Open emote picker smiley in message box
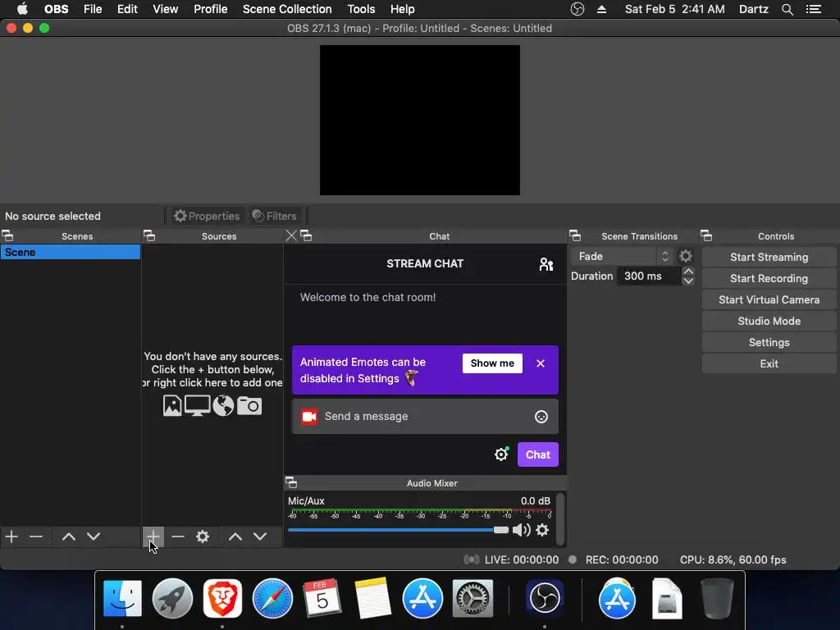Image resolution: width=840 pixels, height=630 pixels. click(541, 416)
